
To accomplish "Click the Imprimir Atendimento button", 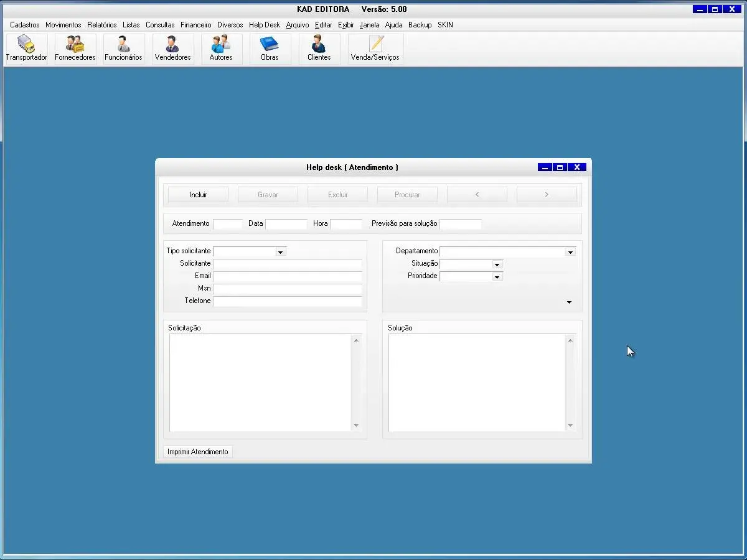I will [197, 452].
